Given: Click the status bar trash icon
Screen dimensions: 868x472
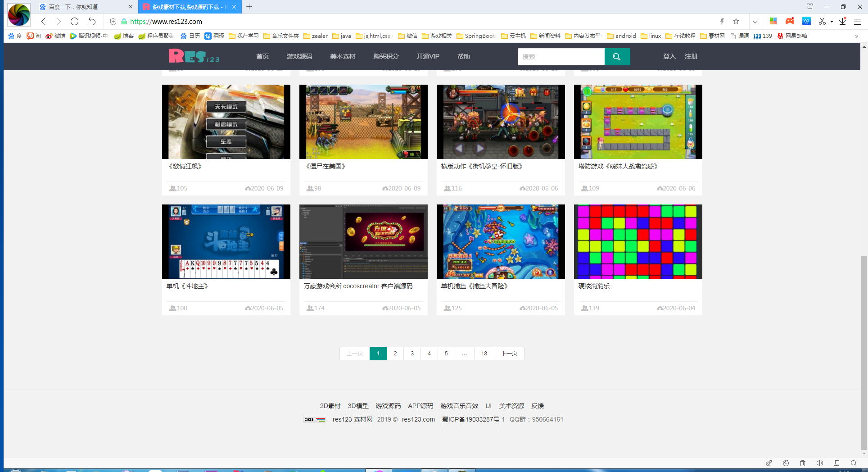Looking at the screenshot, I should [x=803, y=463].
